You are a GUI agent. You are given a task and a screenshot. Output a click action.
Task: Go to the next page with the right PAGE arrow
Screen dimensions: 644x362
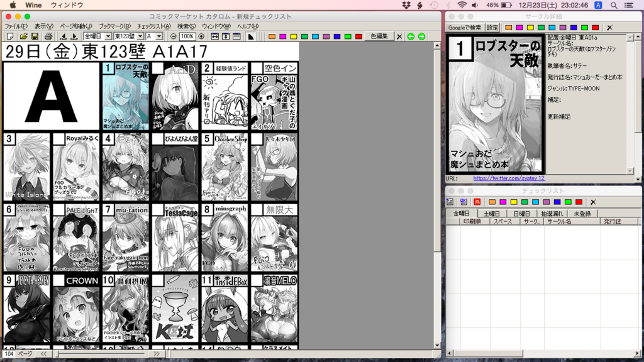pyautogui.click(x=74, y=36)
